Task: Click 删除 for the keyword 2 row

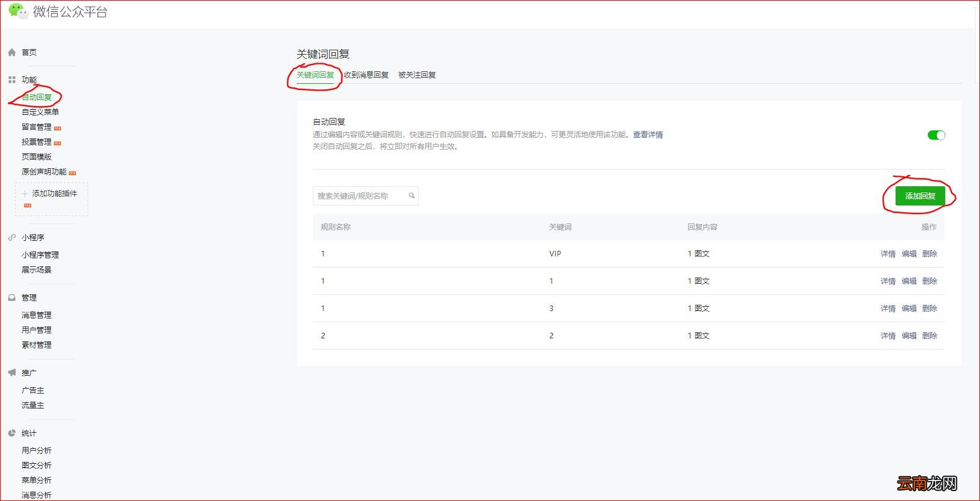Action: pyautogui.click(x=930, y=336)
